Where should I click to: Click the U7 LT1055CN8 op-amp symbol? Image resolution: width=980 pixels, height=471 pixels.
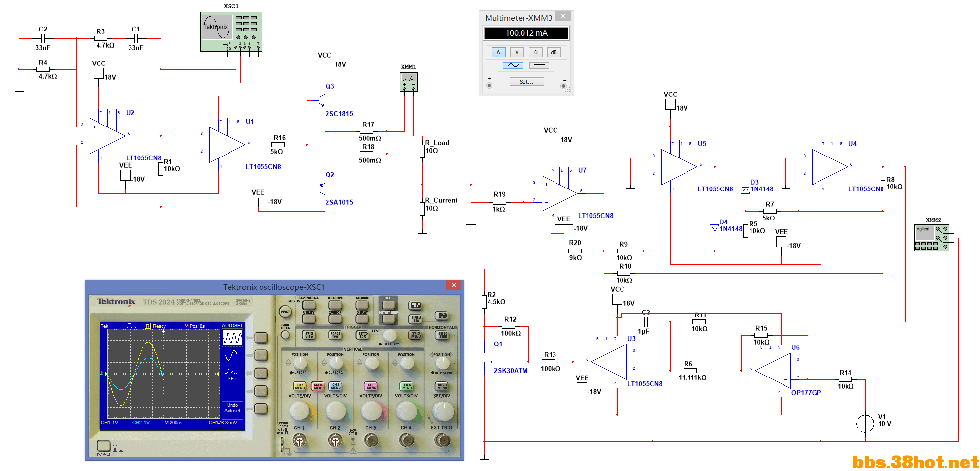point(559,193)
